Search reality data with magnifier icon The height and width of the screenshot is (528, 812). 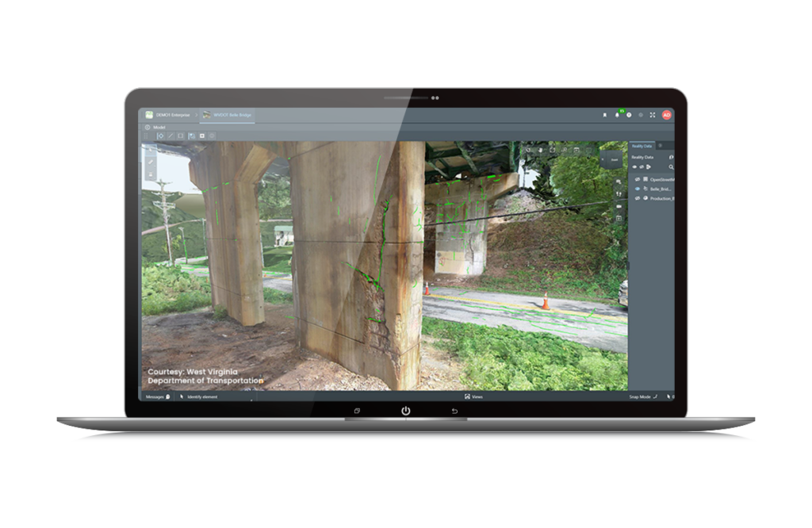671,167
